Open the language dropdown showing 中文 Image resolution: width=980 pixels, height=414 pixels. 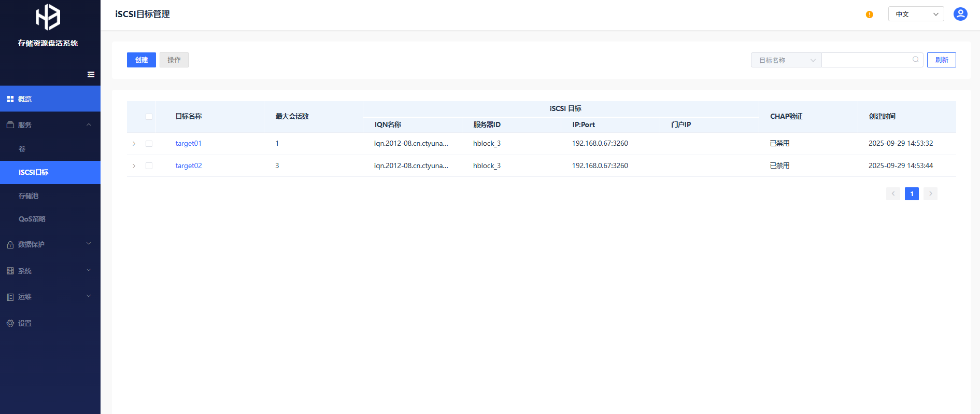click(916, 14)
